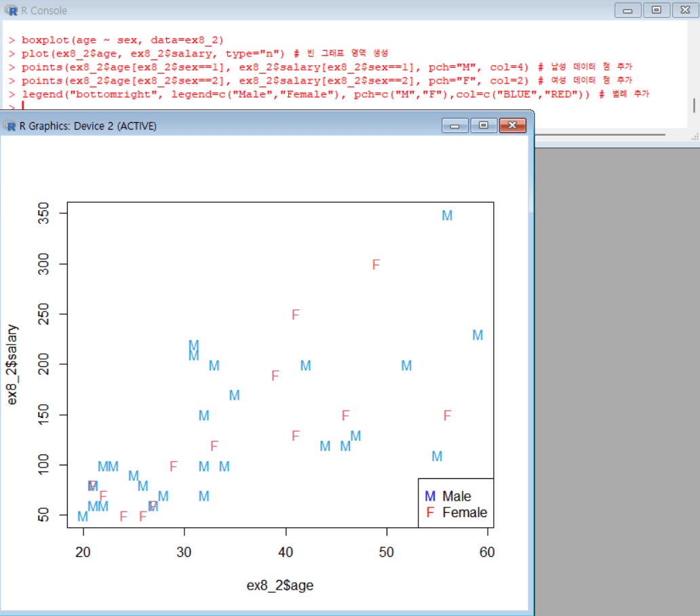Click the red F symbol in legend

[429, 513]
